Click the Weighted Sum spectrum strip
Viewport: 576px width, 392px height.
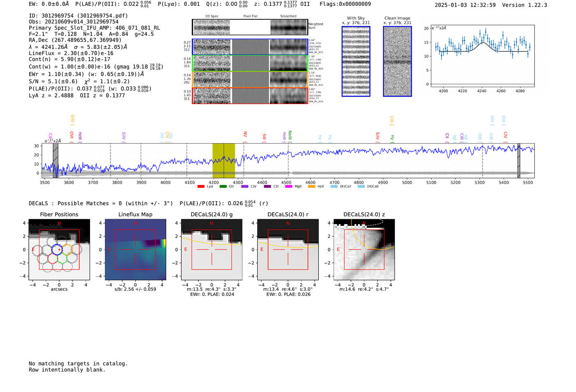tap(250, 27)
